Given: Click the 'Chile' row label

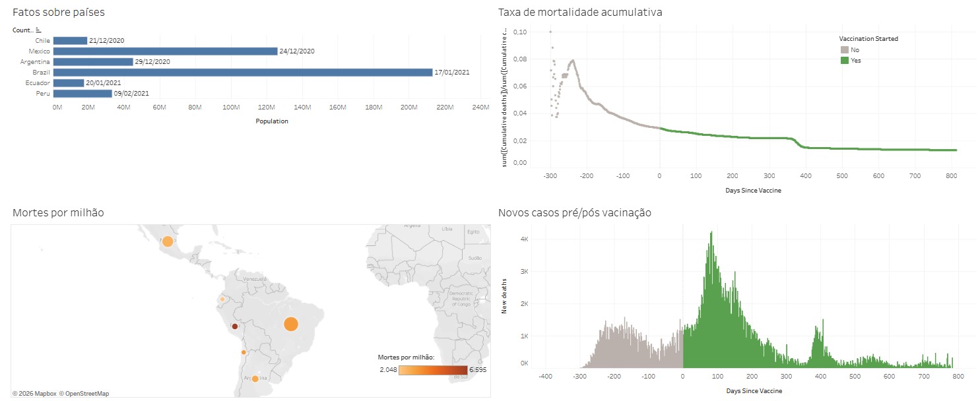Looking at the screenshot, I should point(43,41).
